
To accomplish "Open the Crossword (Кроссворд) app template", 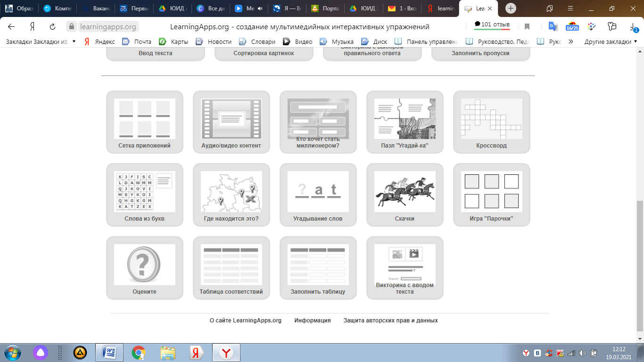I will [491, 122].
